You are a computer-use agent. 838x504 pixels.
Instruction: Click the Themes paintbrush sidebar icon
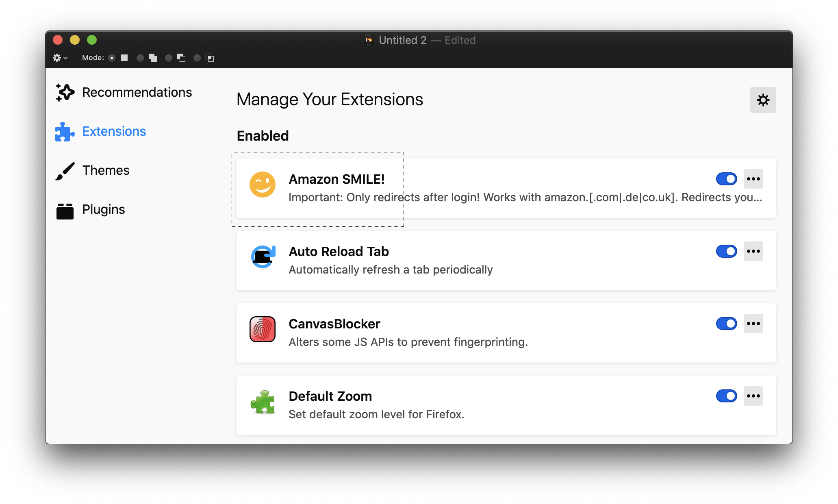pyautogui.click(x=65, y=169)
